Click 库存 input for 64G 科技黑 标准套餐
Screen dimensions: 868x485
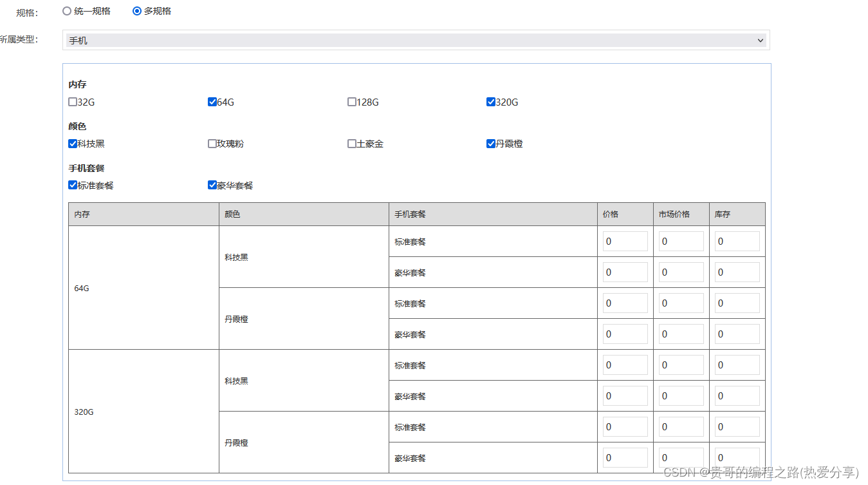click(737, 242)
